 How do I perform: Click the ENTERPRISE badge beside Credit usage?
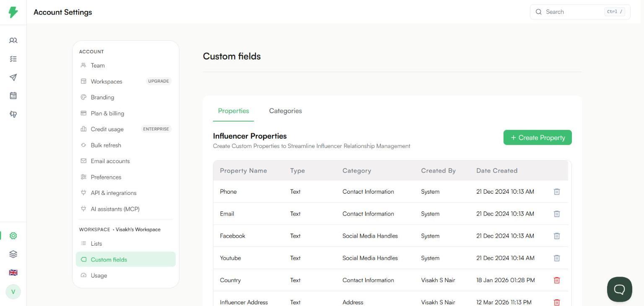[156, 129]
